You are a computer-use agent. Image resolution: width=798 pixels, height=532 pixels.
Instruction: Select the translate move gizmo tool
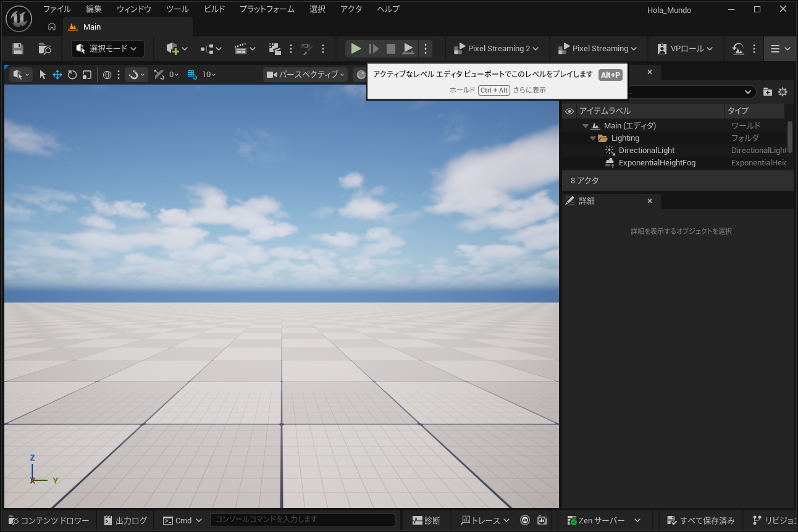[x=57, y=75]
